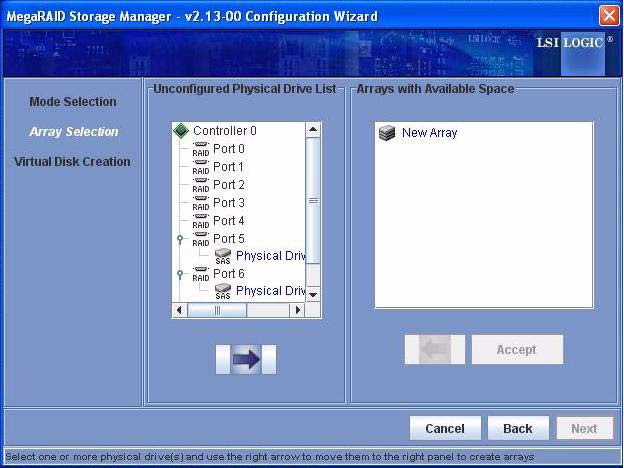This screenshot has width=624, height=468.
Task: Click the SAS drive icon under Port 6
Action: (223, 291)
